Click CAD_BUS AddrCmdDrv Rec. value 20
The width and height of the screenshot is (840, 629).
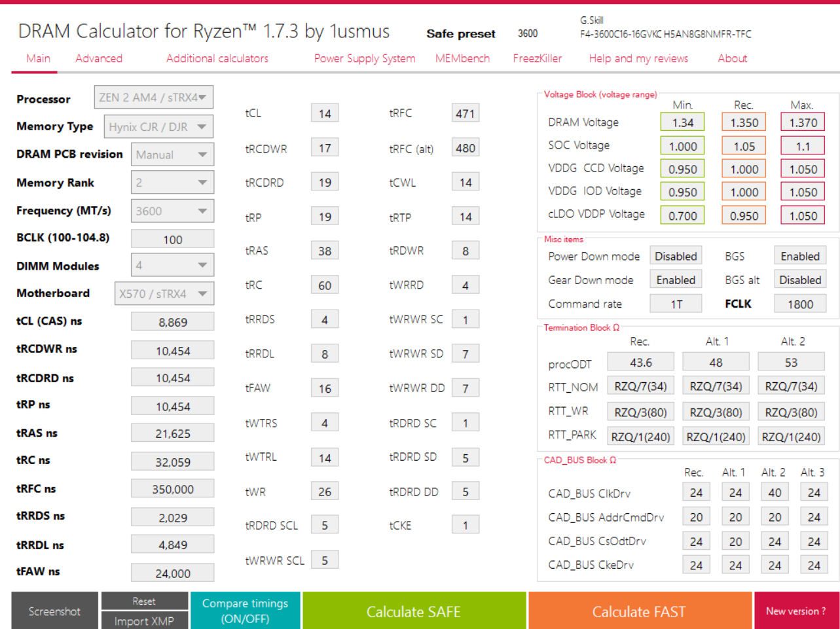point(696,517)
